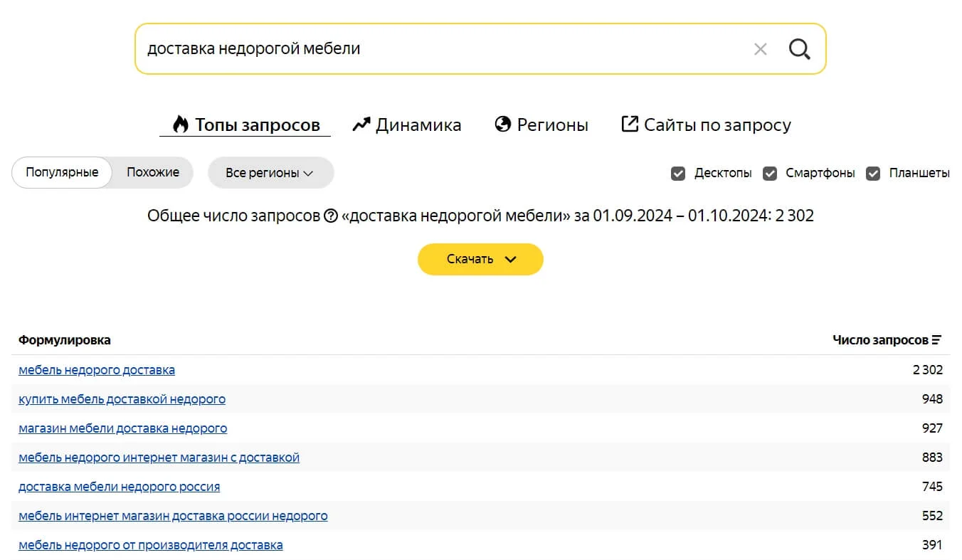Click the magnifier search icon
The image size is (962, 560).
pos(800,49)
